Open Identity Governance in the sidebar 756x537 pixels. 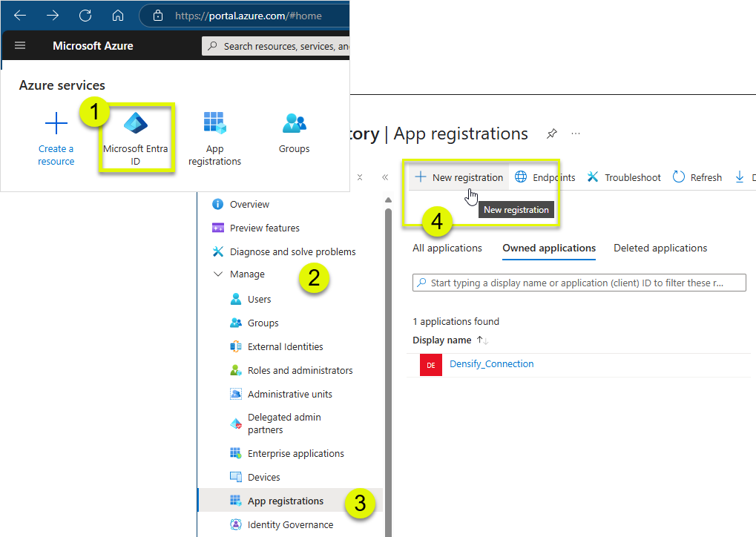tap(290, 524)
